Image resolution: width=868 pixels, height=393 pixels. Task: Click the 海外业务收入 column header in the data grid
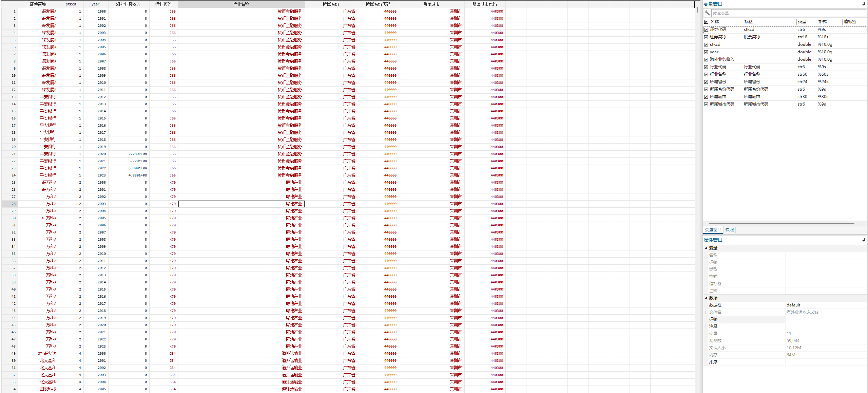click(x=128, y=4)
